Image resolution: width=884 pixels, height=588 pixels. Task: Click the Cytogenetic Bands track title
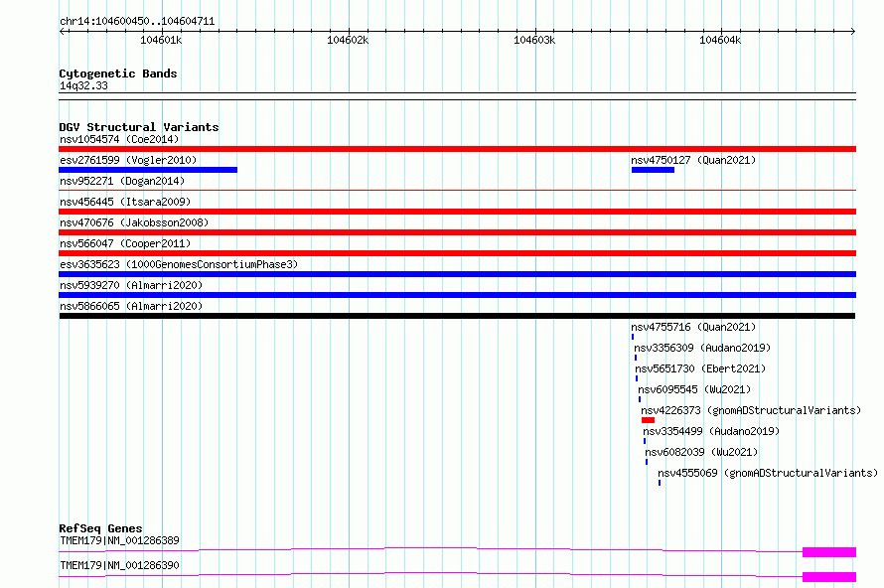(x=118, y=73)
